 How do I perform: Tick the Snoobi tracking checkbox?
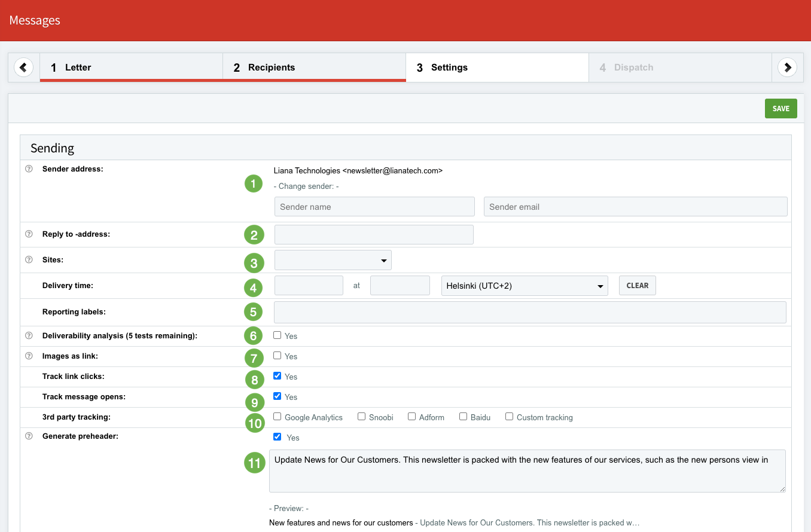pyautogui.click(x=361, y=417)
